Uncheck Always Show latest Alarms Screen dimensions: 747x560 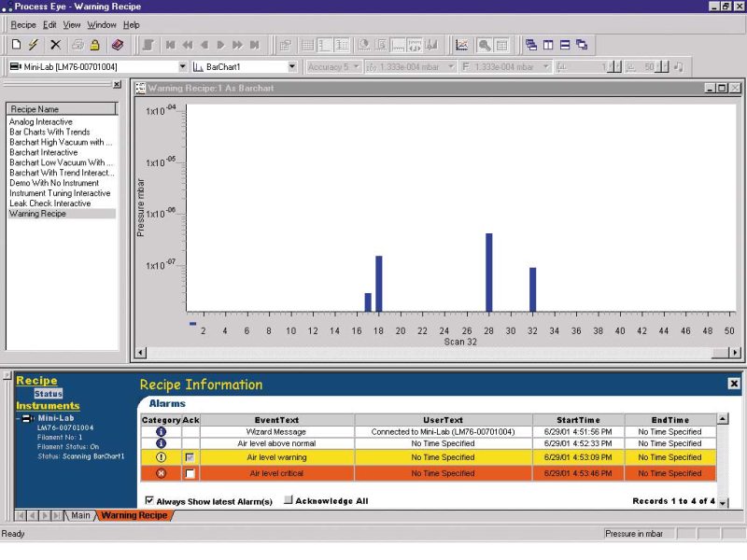pos(151,501)
